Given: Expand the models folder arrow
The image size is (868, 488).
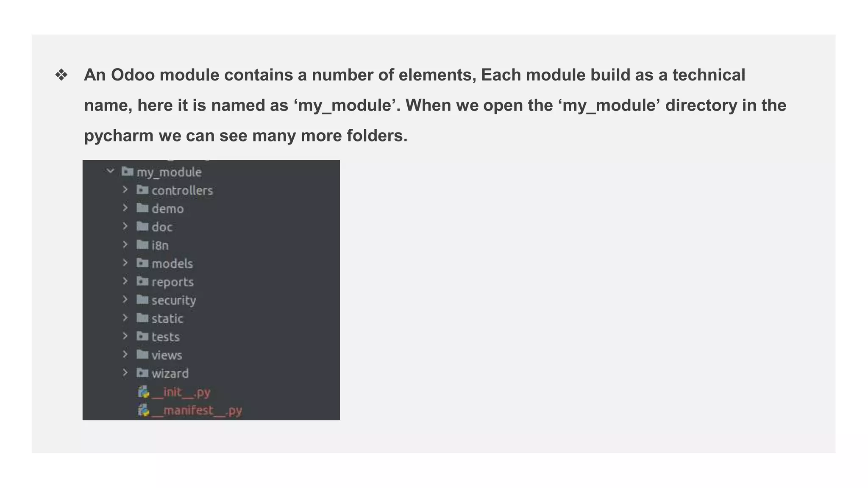Looking at the screenshot, I should click(125, 263).
